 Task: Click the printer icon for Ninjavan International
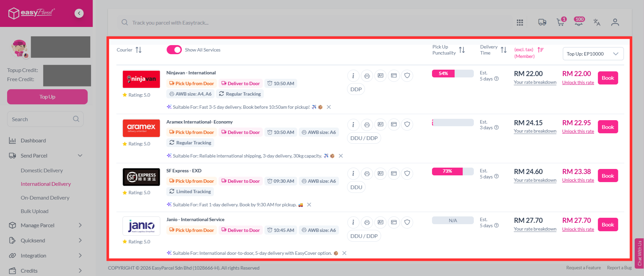(x=367, y=76)
